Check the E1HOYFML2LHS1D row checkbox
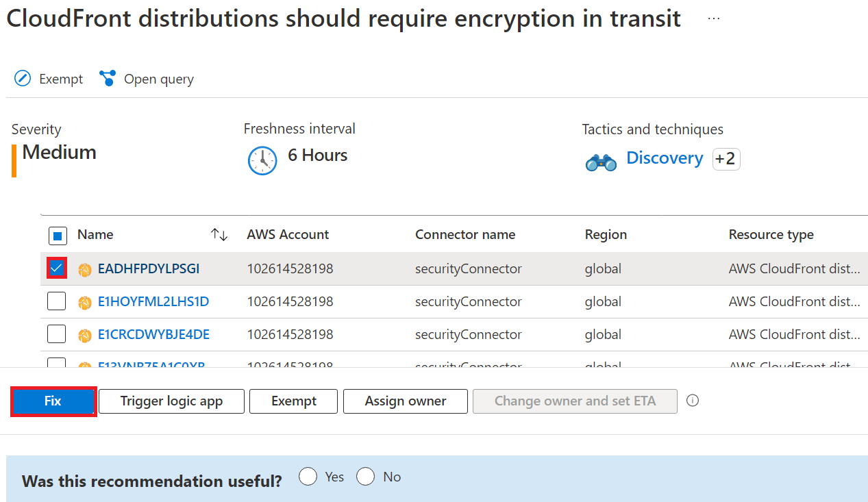 coord(57,301)
